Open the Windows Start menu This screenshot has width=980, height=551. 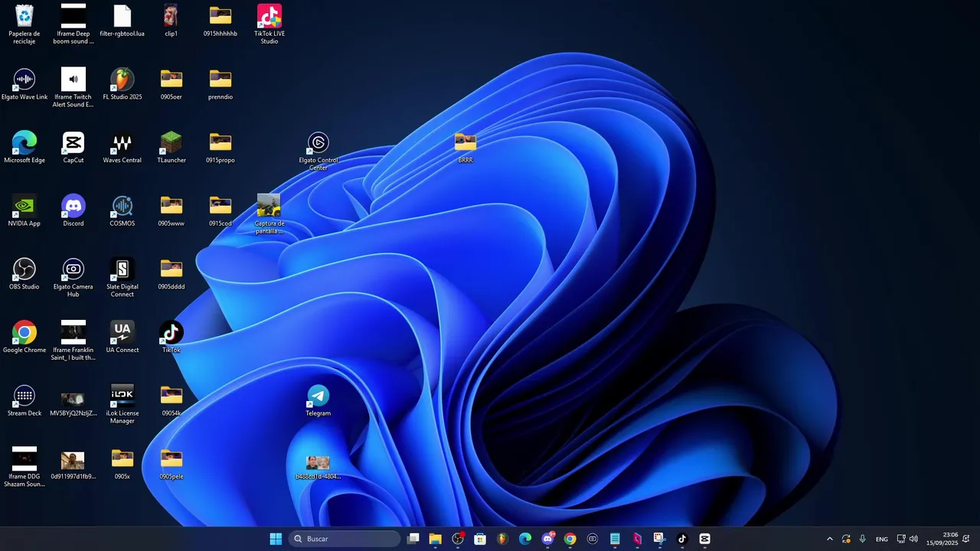(x=276, y=539)
